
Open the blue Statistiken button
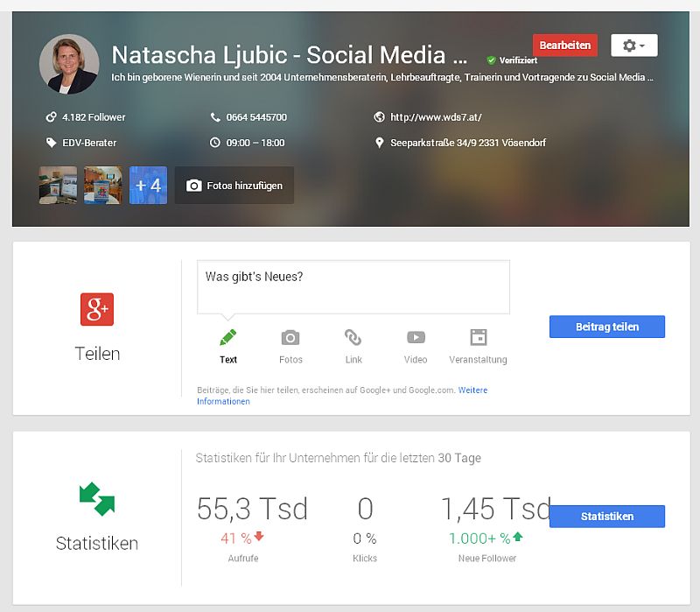(606, 517)
